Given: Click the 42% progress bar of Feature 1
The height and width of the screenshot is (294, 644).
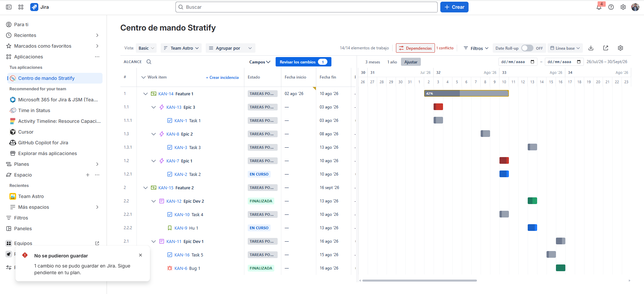Looking at the screenshot, I should pos(466,93).
